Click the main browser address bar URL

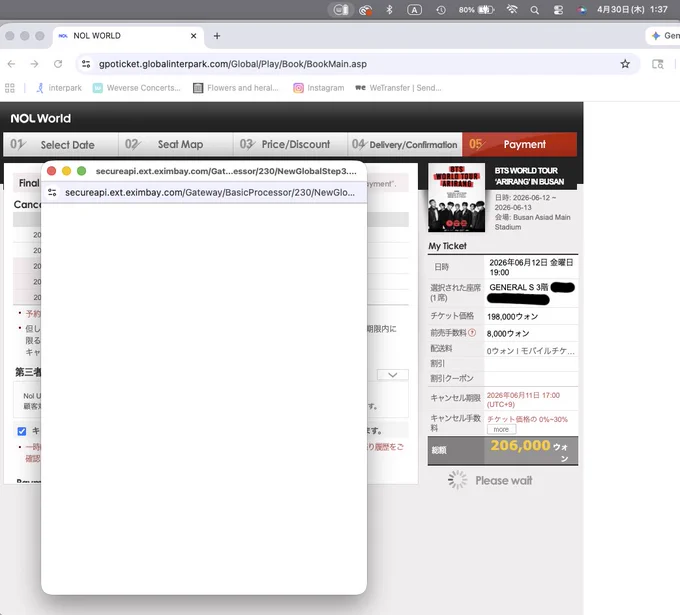(232, 64)
